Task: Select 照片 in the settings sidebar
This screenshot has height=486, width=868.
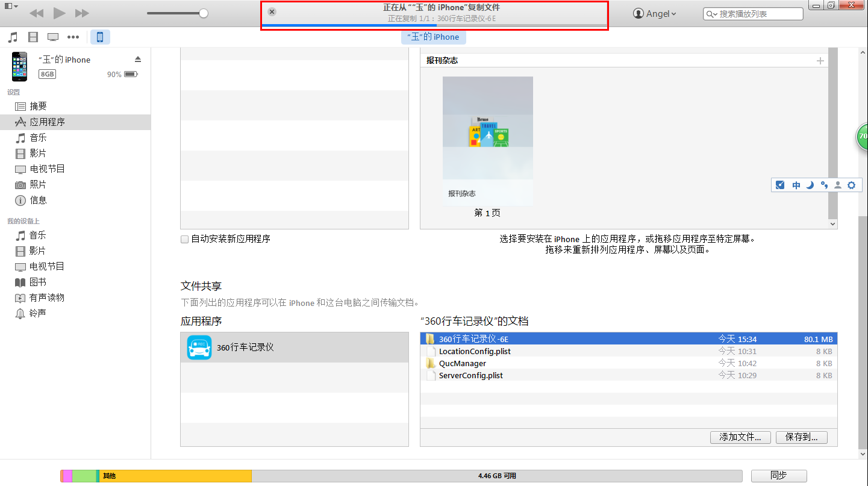Action: click(x=38, y=184)
